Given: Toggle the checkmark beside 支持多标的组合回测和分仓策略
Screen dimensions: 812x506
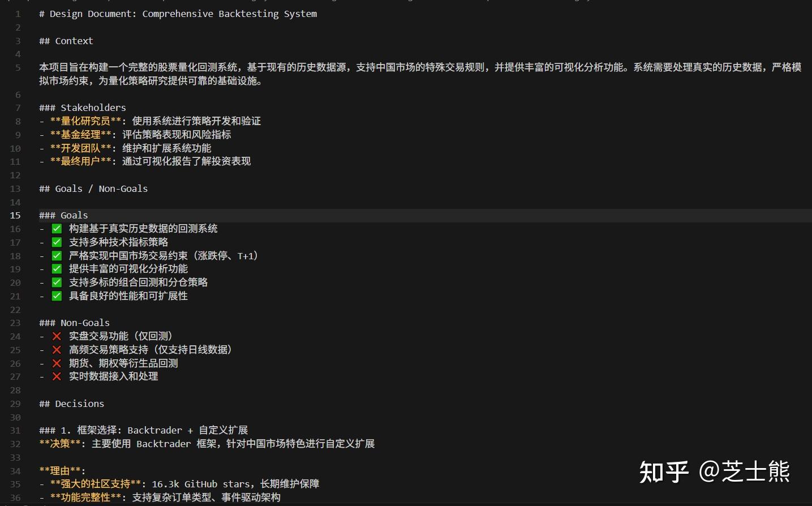Looking at the screenshot, I should [x=57, y=282].
